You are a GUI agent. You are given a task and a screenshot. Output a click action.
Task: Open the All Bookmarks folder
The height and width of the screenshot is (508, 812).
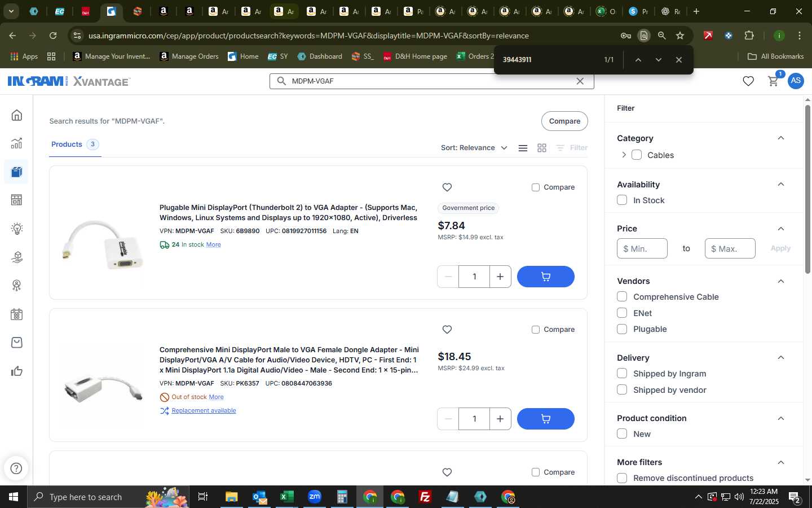point(775,56)
